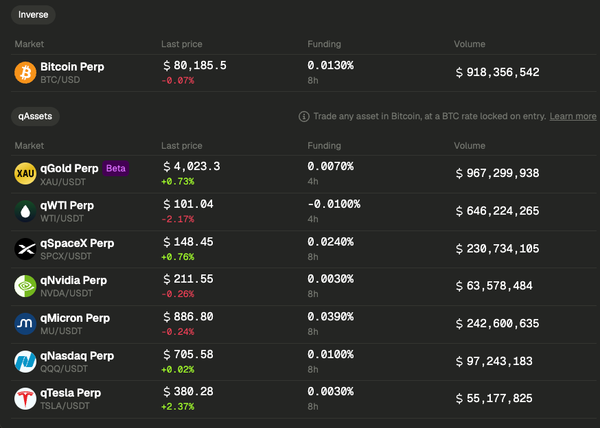This screenshot has width=600, height=428.
Task: Click the Beta badge next to qGold
Action: pyautogui.click(x=116, y=168)
